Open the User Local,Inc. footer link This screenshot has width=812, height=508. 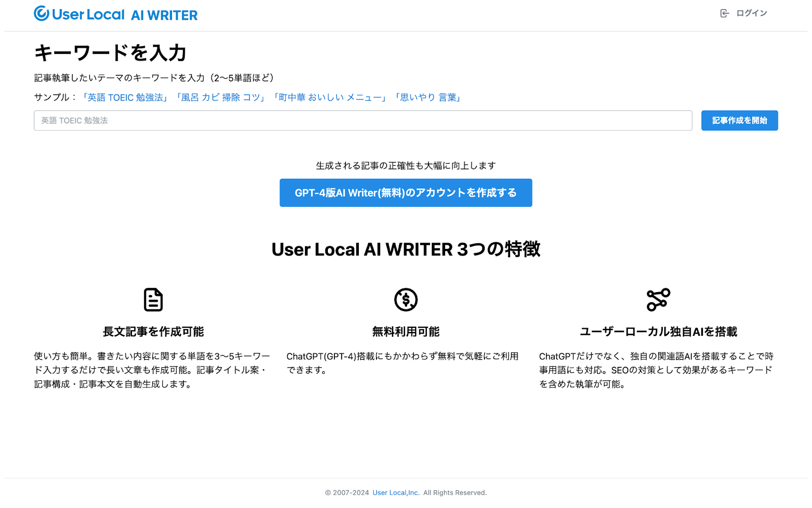[396, 493]
